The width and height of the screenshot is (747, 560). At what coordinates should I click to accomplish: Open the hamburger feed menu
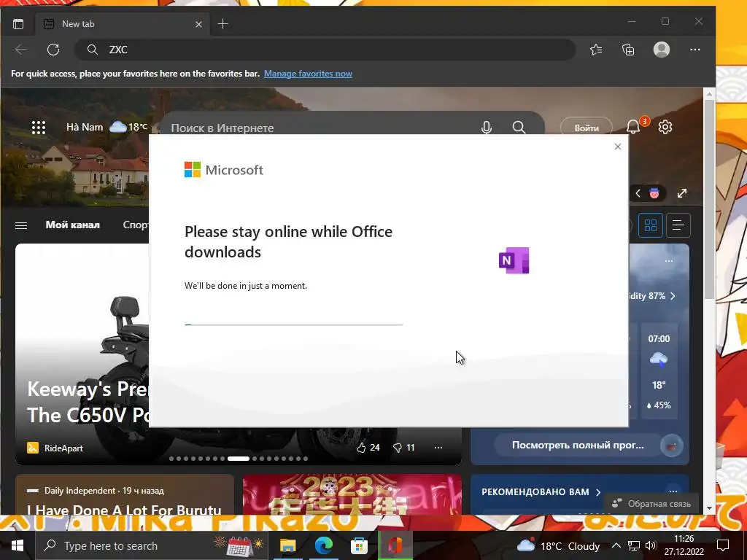tap(21, 225)
